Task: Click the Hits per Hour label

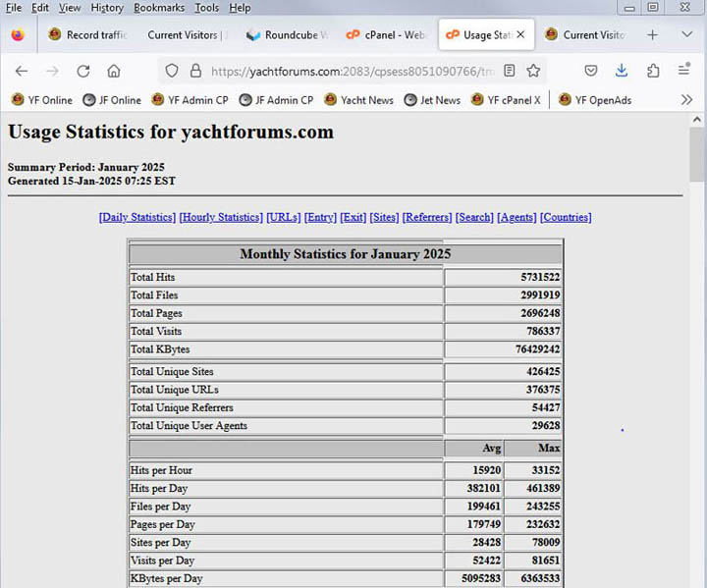Action: [x=161, y=470]
